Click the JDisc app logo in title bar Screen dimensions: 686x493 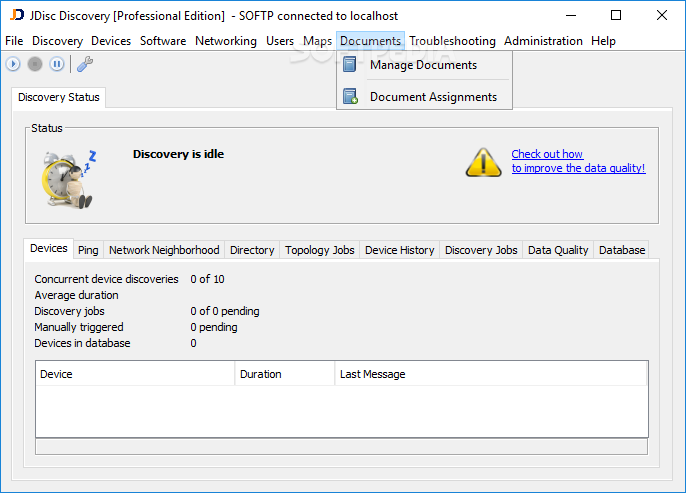point(17,15)
